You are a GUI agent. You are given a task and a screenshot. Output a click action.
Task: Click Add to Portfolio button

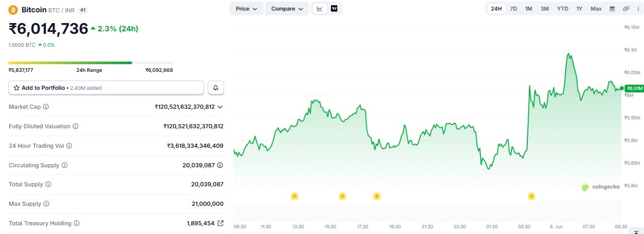(106, 88)
